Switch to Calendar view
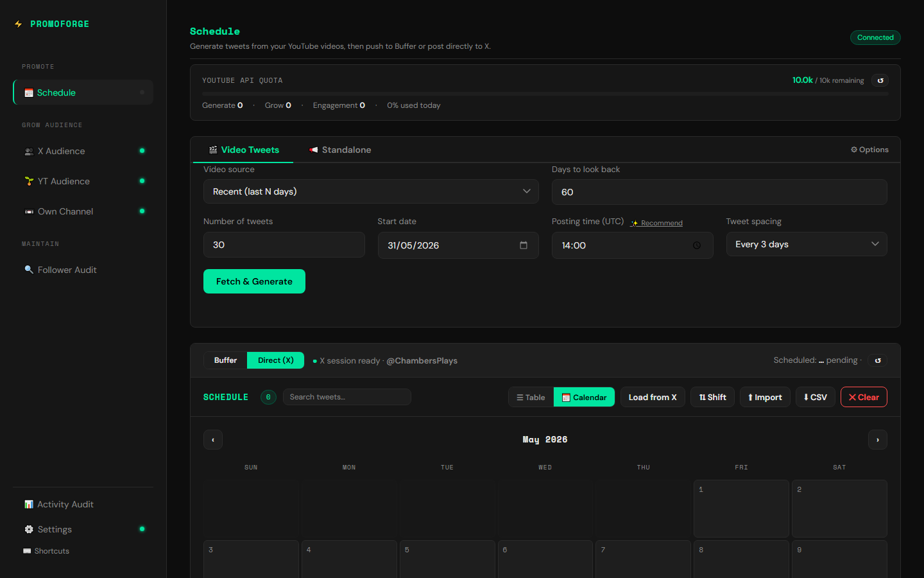The height and width of the screenshot is (578, 924). [x=584, y=398]
